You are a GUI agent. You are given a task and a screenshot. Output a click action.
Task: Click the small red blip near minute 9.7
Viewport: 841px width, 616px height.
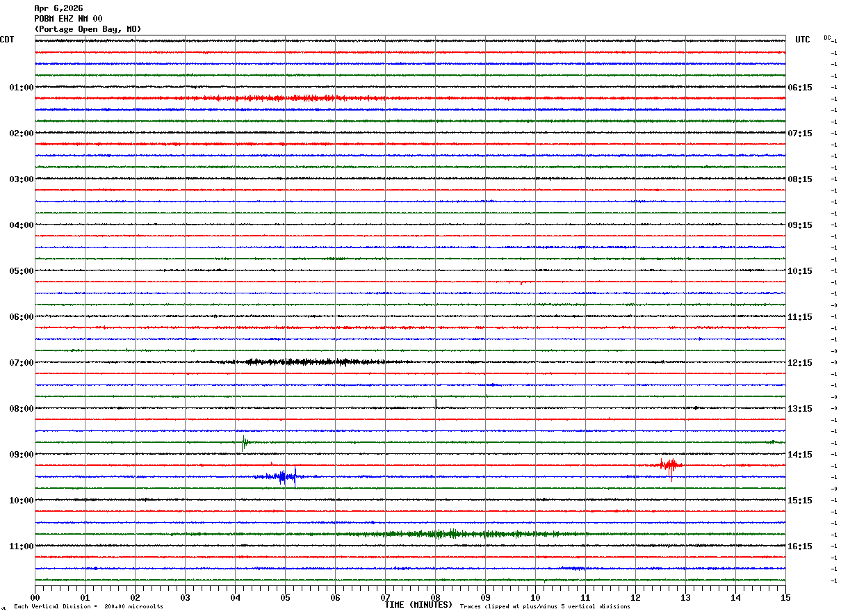point(521,282)
